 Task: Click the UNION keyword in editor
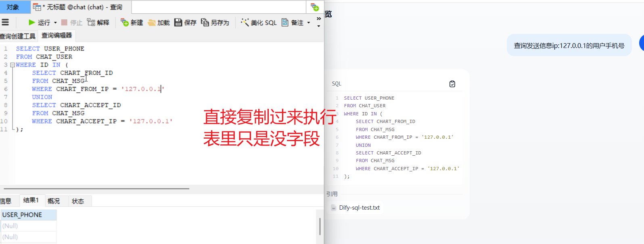(42, 97)
